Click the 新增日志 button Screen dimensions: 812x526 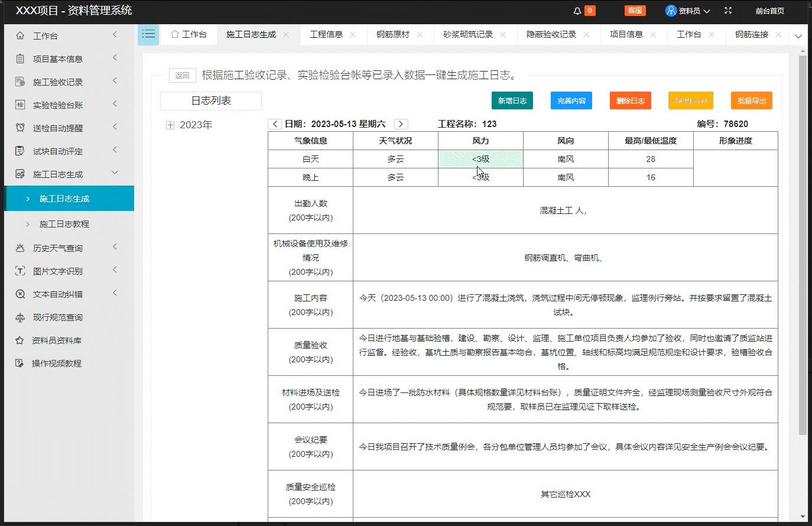(512, 100)
